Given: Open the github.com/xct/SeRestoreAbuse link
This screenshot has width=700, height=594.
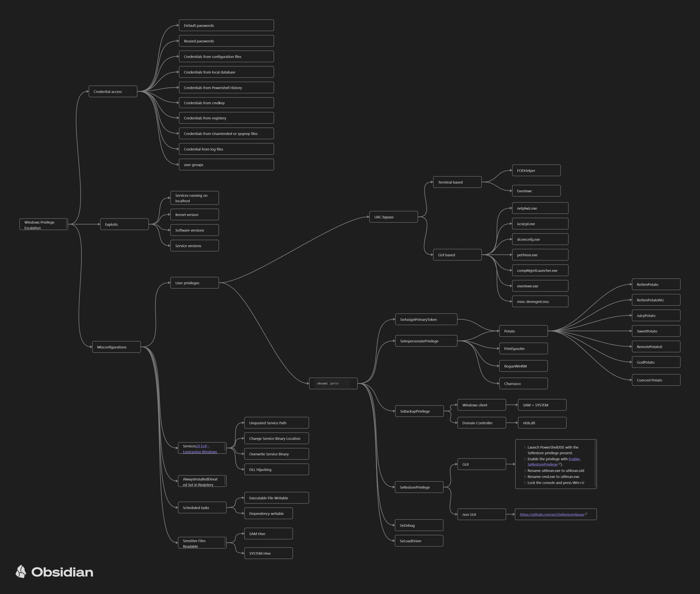Looking at the screenshot, I should tap(551, 514).
